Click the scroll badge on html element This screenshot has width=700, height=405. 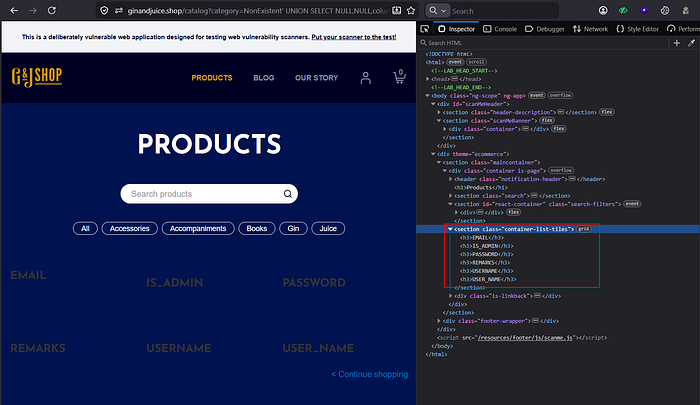(x=476, y=62)
